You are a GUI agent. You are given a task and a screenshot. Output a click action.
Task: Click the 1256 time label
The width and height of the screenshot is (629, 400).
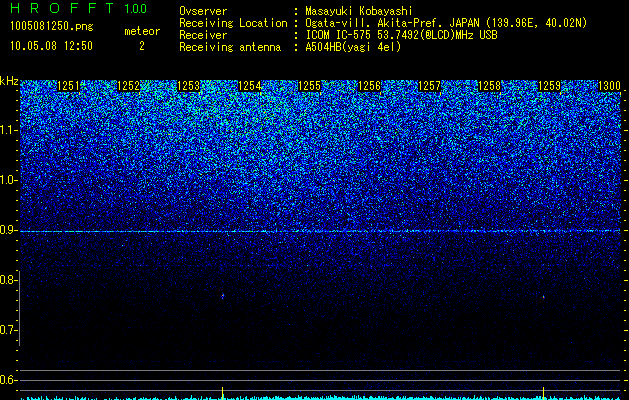[369, 86]
